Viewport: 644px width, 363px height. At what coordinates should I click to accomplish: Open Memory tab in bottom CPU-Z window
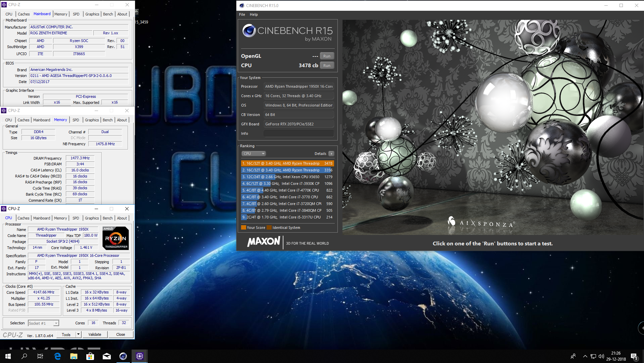pyautogui.click(x=60, y=218)
